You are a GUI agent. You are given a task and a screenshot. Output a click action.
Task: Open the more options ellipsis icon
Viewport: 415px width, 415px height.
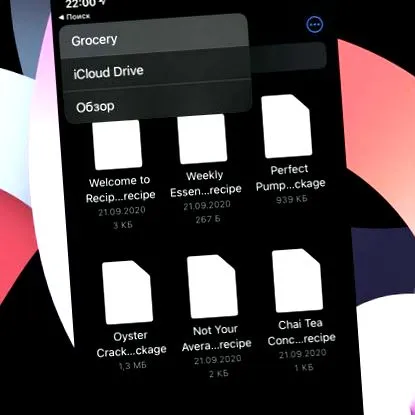click(x=314, y=24)
